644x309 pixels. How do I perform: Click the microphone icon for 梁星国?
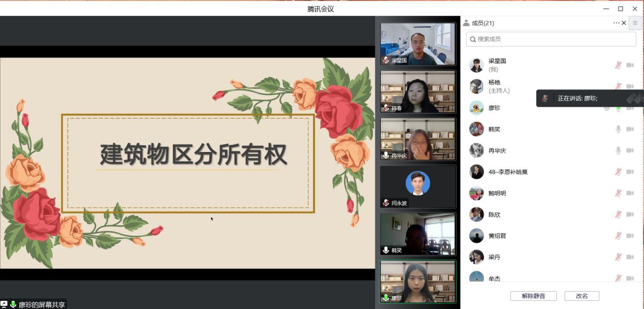coord(618,65)
